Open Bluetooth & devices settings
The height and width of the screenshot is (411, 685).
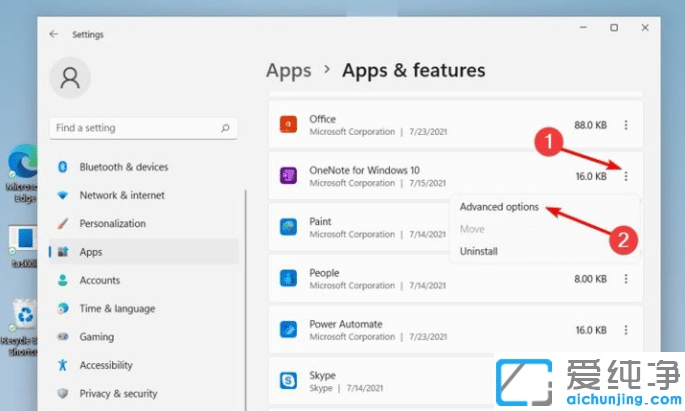point(124,167)
